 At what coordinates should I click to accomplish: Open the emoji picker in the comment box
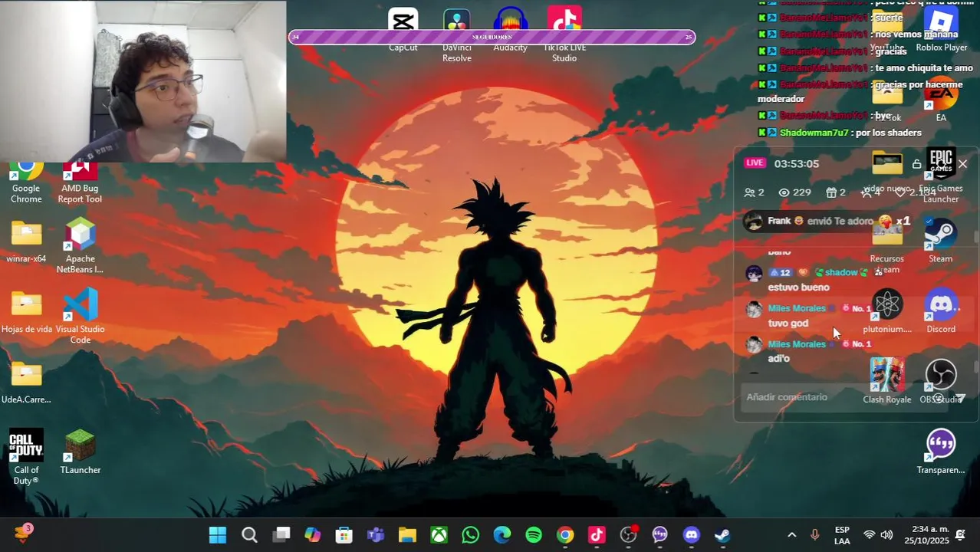tap(938, 398)
